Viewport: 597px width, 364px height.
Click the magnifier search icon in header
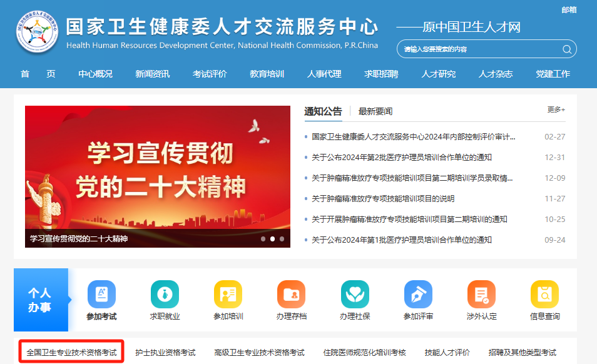(567, 49)
